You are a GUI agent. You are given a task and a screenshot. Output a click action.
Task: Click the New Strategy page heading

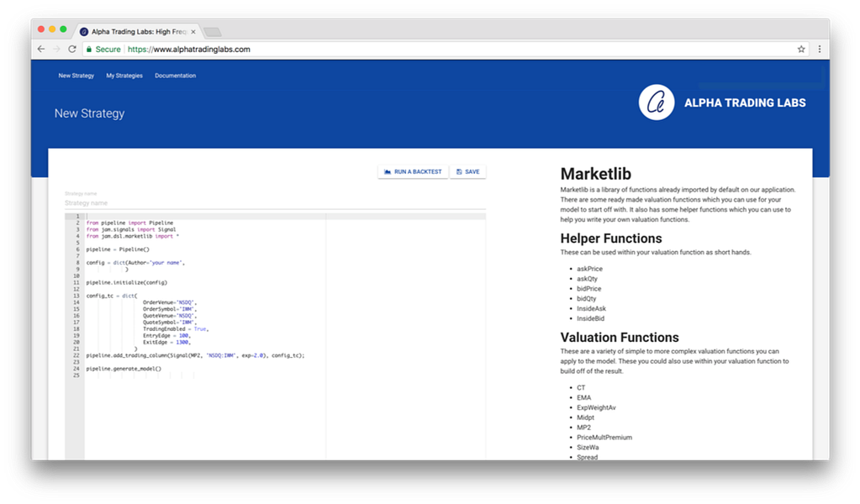click(x=89, y=113)
